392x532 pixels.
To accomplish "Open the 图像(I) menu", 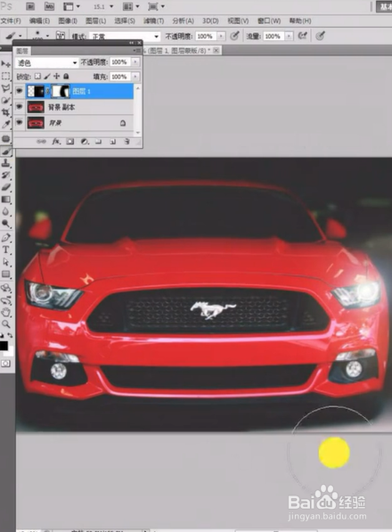I will coord(68,20).
